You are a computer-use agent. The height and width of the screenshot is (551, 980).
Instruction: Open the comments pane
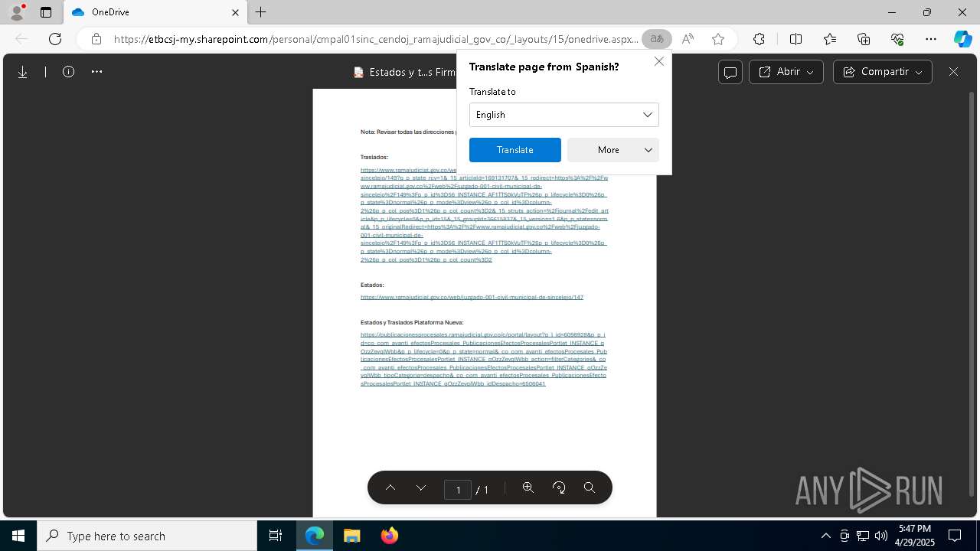730,72
